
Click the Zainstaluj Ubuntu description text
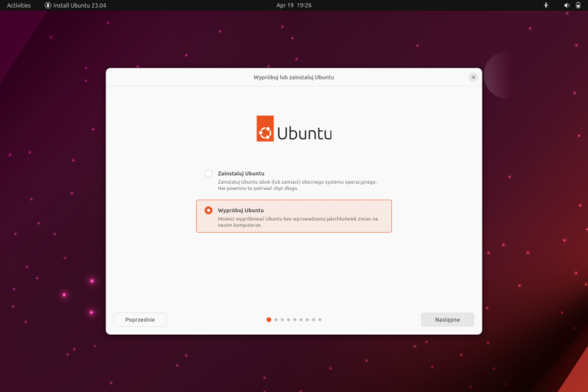point(297,185)
